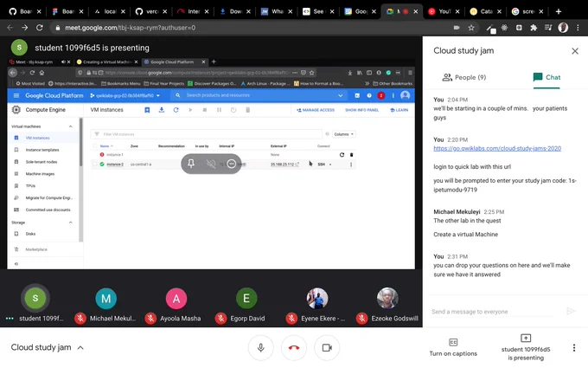Click browser back arrow
The width and height of the screenshot is (588, 368).
pyautogui.click(x=10, y=28)
